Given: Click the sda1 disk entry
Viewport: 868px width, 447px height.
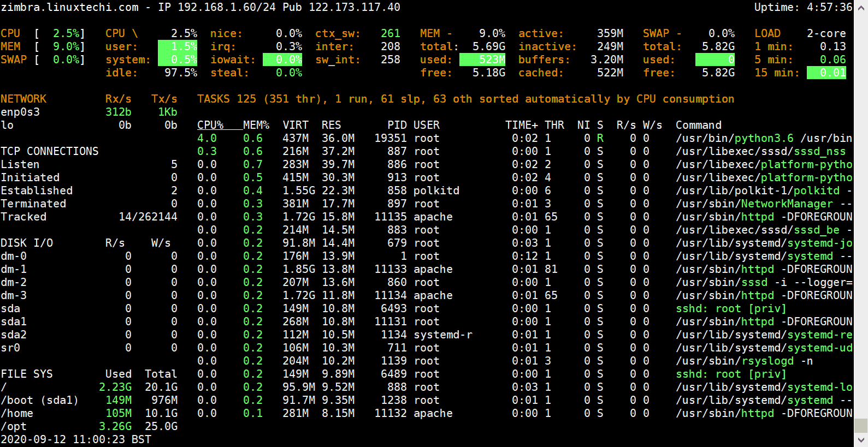Looking at the screenshot, I should pos(14,321).
